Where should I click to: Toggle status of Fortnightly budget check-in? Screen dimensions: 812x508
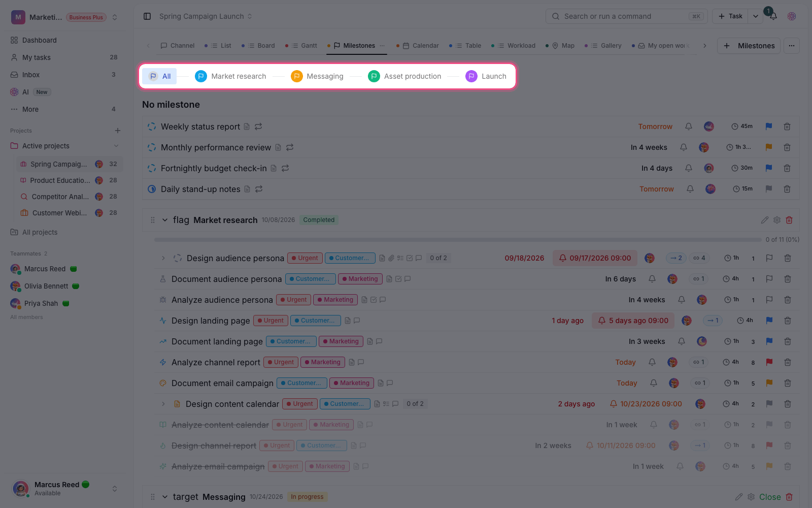(x=152, y=168)
